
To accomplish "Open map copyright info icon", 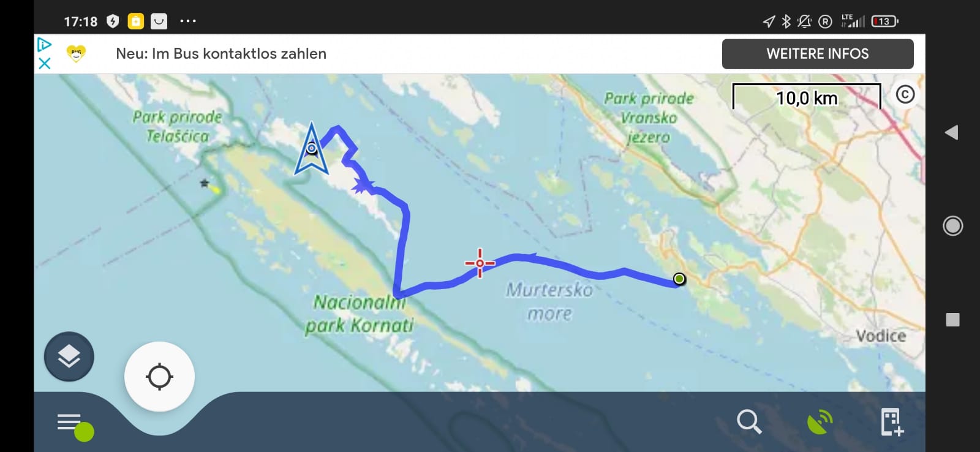I will click(905, 94).
